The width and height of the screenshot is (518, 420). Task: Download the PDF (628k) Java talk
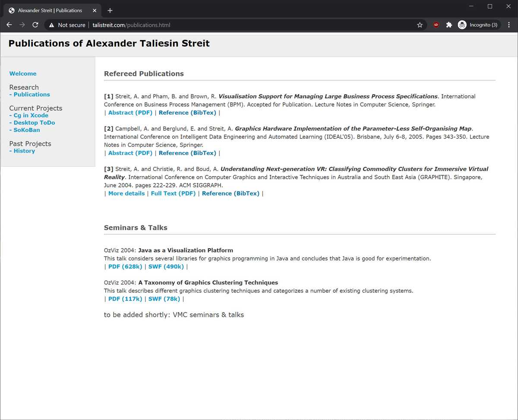(x=125, y=267)
